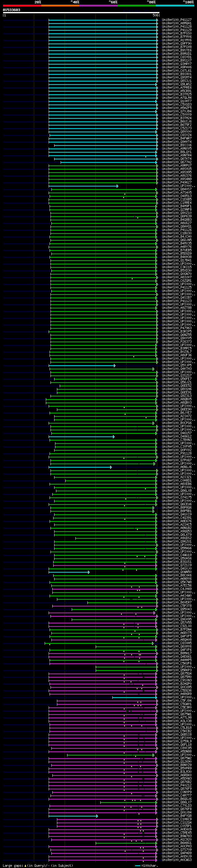The width and height of the screenshot is (197, 868).
Task: Select the UniRef100_Q7PUQ7 hit label
Action: (x=176, y=460)
